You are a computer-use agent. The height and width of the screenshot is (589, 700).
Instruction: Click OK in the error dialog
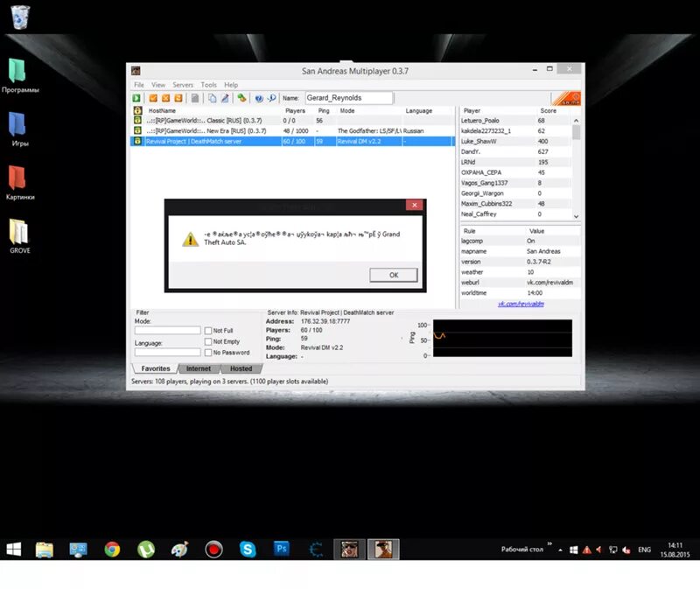[393, 275]
